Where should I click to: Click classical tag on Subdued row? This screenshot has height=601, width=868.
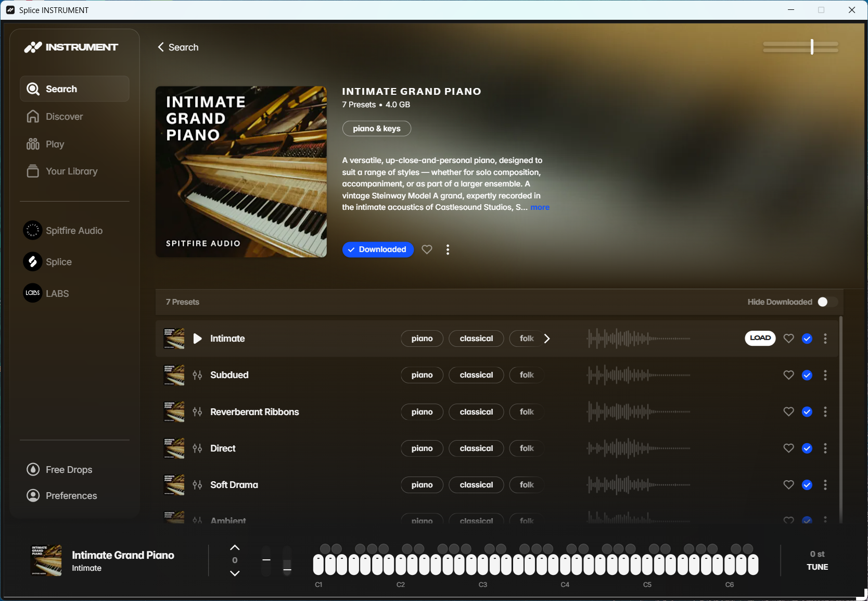pos(476,375)
